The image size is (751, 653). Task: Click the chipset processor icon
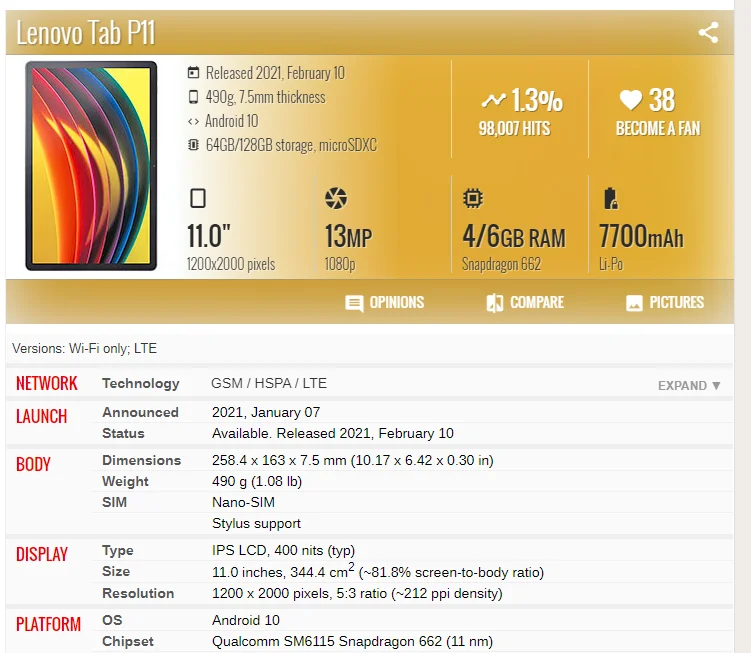click(473, 198)
